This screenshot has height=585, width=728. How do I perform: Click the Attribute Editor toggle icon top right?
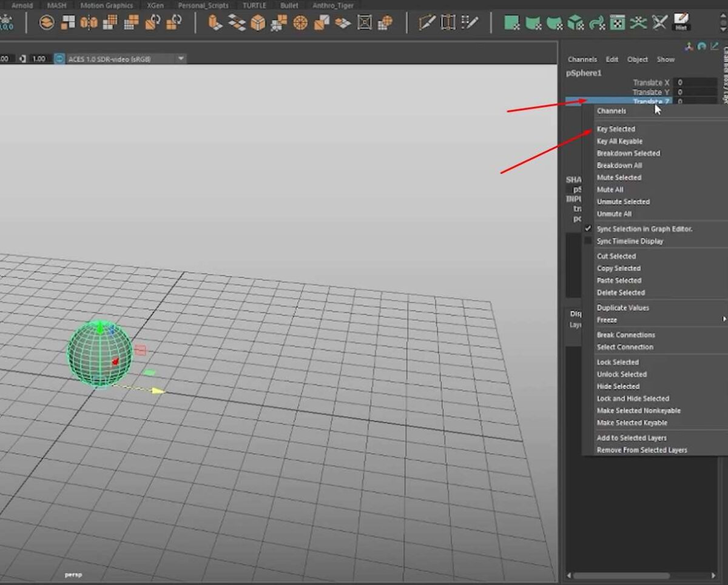[702, 46]
